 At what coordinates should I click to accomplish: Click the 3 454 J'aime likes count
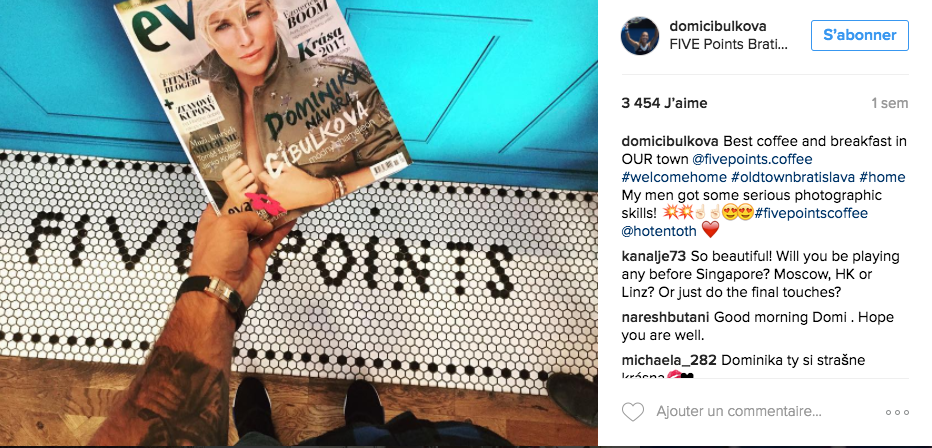[665, 103]
